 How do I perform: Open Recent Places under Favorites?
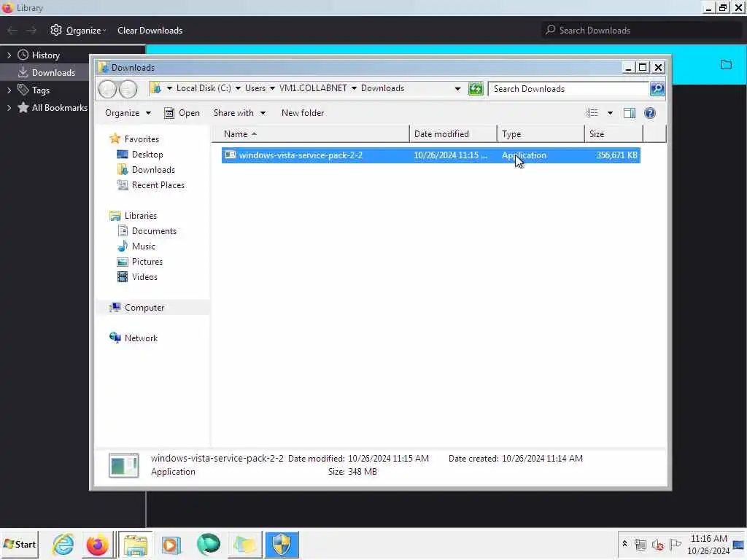(158, 184)
